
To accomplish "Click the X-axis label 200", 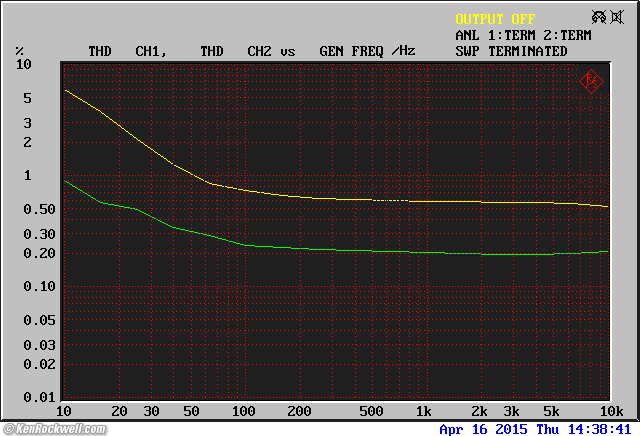I will 299,411.
